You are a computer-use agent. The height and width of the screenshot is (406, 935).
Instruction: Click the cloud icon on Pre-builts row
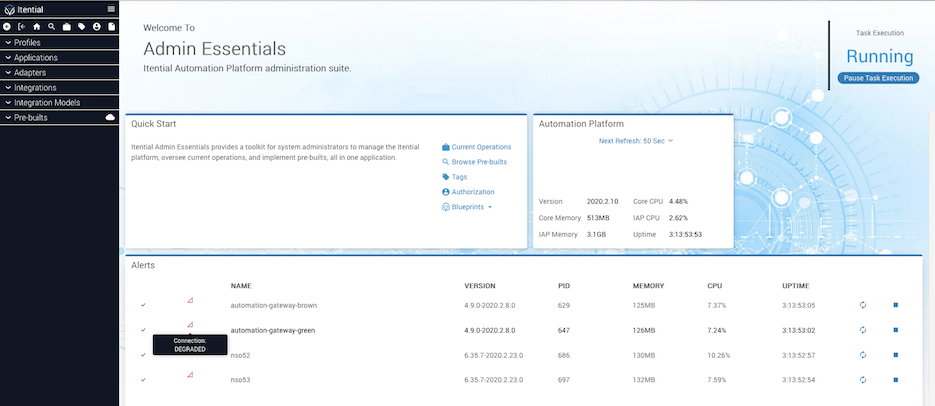[110, 117]
